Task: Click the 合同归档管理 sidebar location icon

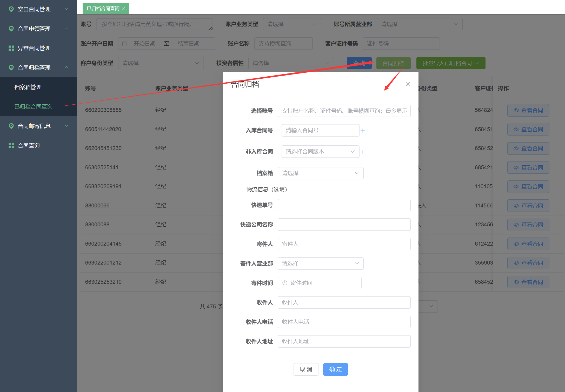Action: pyautogui.click(x=11, y=68)
